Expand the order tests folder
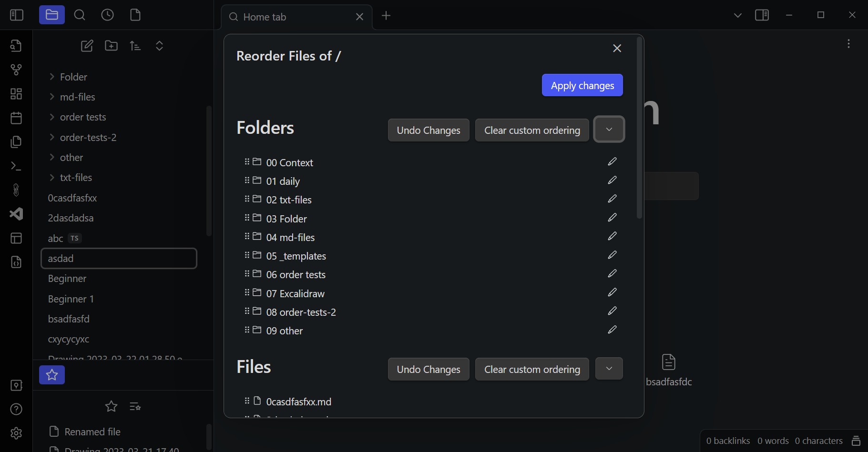 [52, 117]
